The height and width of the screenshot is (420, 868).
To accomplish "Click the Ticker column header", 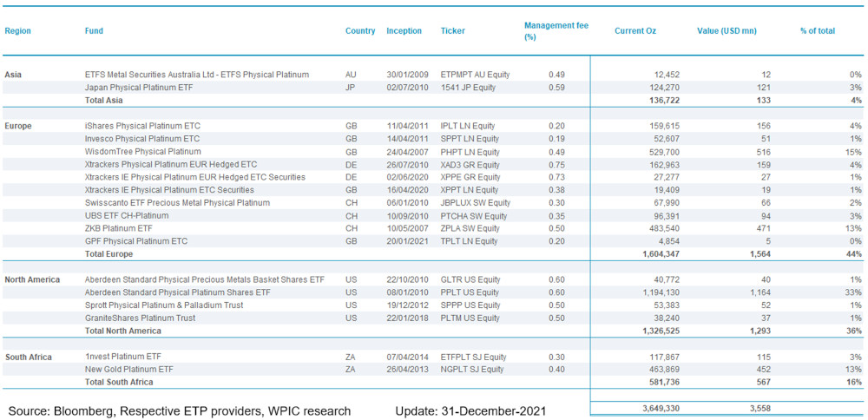I will pos(453,31).
